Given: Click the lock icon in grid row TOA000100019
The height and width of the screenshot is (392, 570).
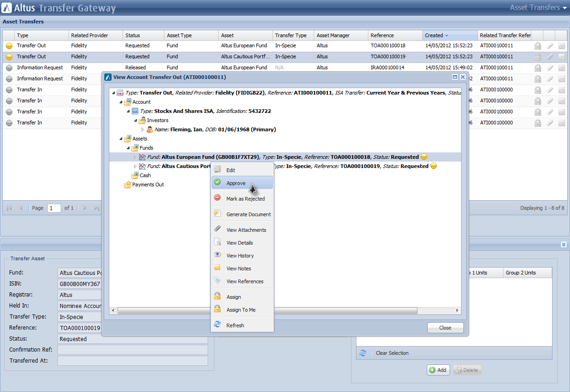Looking at the screenshot, I should point(537,57).
